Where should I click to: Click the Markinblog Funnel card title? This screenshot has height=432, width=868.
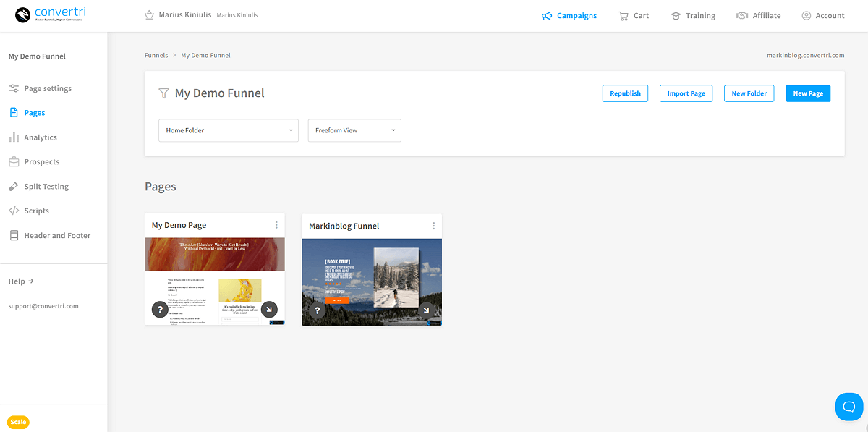click(x=344, y=226)
